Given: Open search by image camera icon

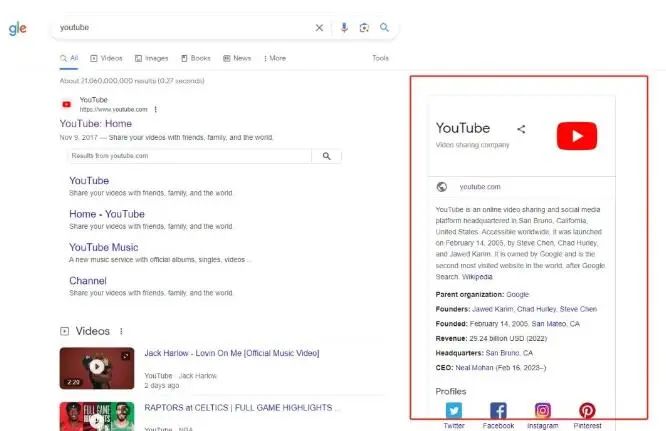Looking at the screenshot, I should point(364,28).
